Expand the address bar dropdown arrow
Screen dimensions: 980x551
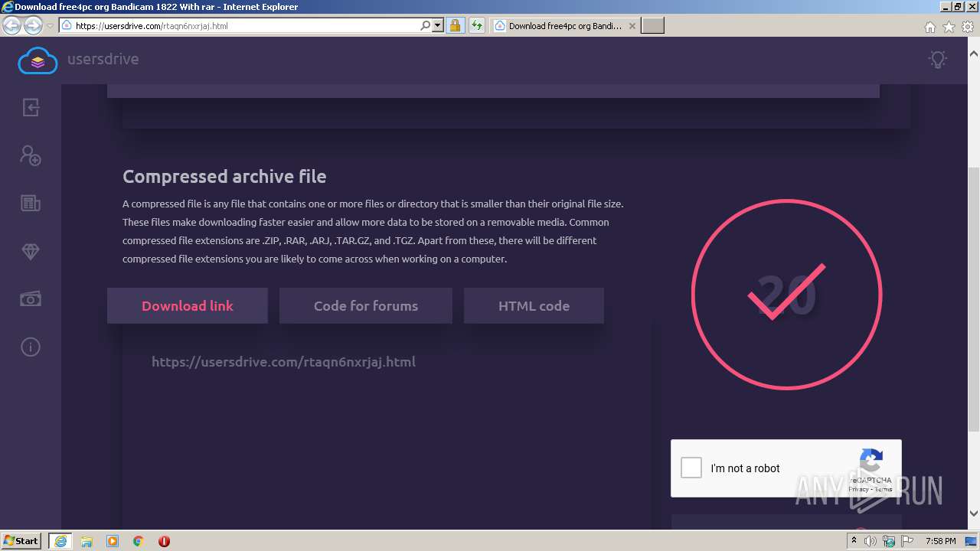click(438, 25)
